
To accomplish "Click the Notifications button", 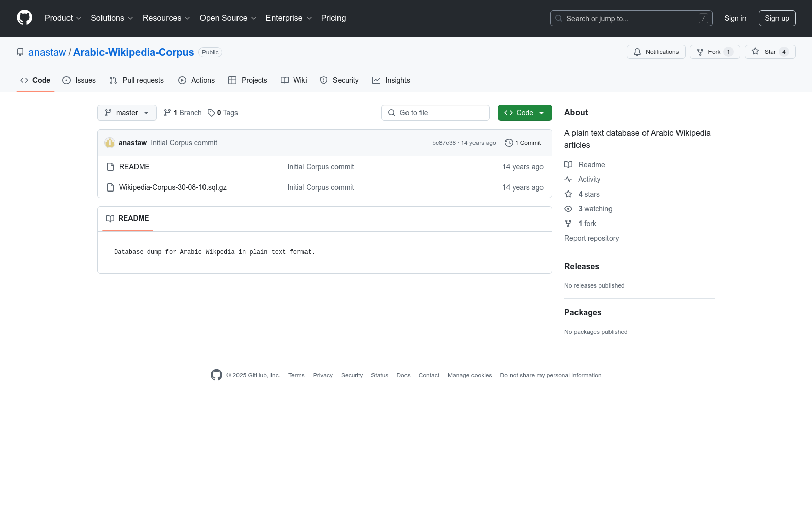I will [656, 52].
